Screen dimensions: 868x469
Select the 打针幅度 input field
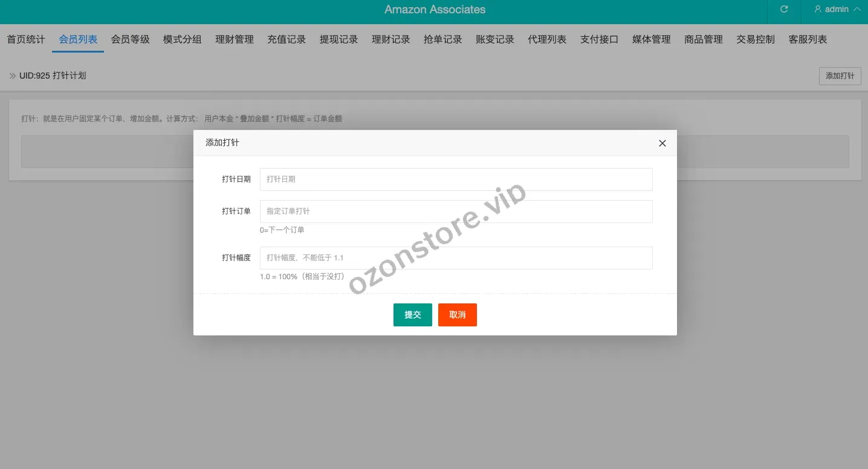(x=456, y=258)
